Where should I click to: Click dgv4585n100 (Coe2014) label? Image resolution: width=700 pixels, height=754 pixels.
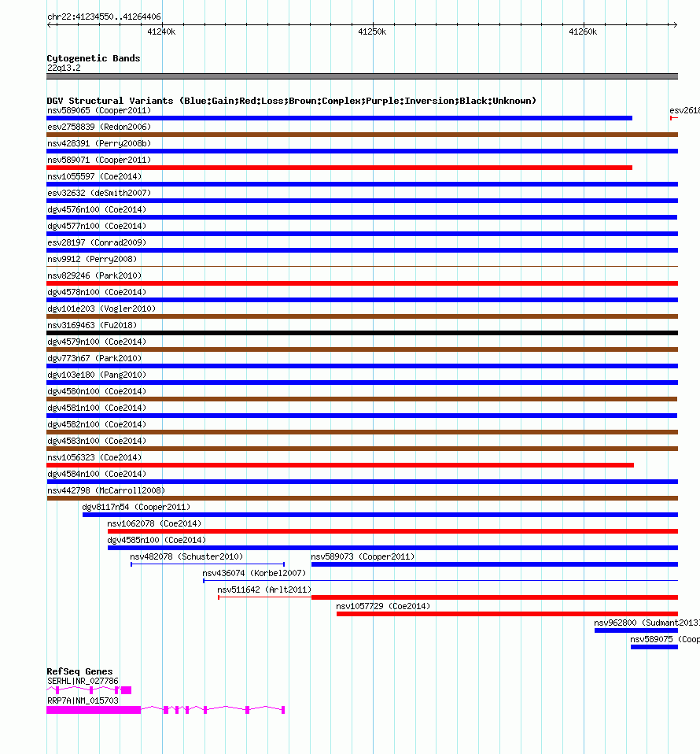(157, 540)
